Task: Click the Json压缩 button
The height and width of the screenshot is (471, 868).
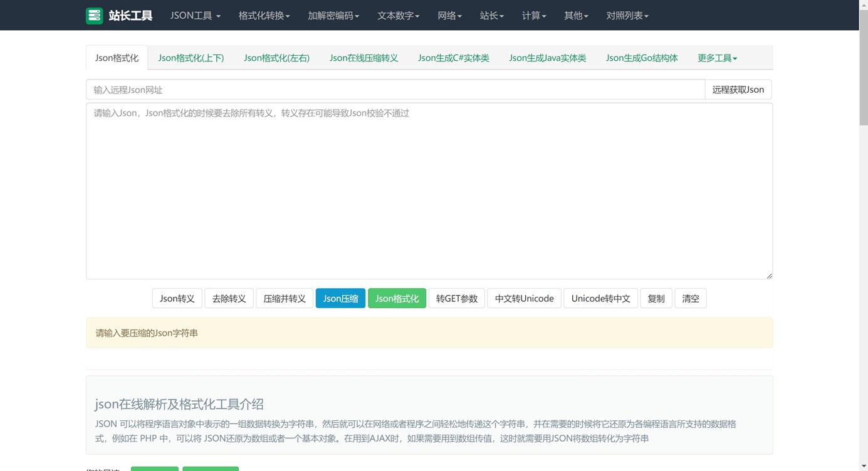Action: tap(340, 298)
